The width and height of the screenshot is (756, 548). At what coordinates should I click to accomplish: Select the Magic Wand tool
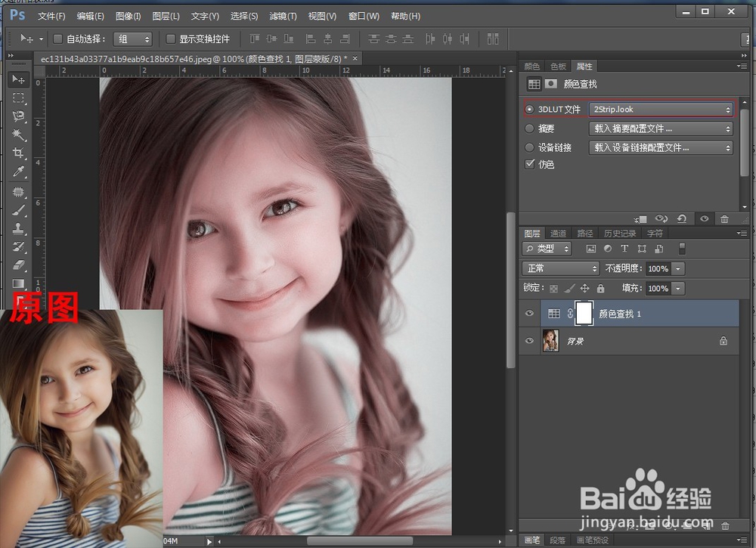click(x=19, y=135)
